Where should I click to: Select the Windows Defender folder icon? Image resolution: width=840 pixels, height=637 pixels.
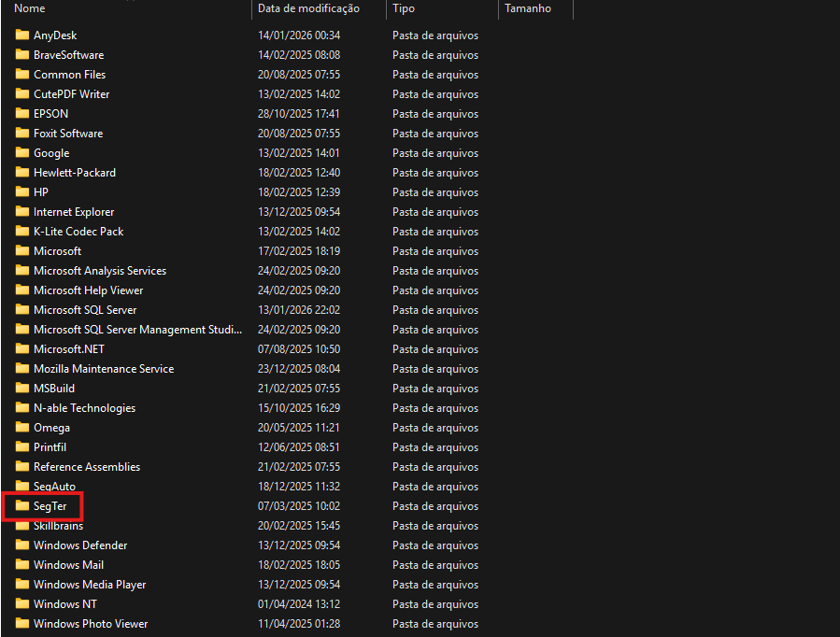22,545
